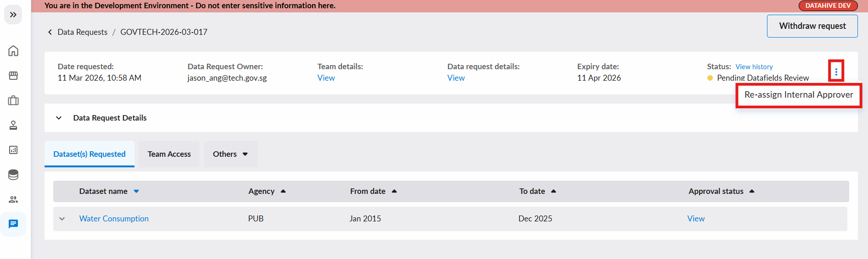Expand the sidebar with double-chevron icon
The width and height of the screenshot is (868, 259).
13,15
